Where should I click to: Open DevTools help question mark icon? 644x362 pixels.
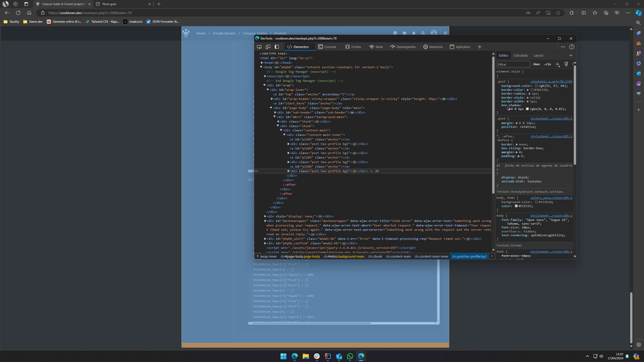point(571,47)
